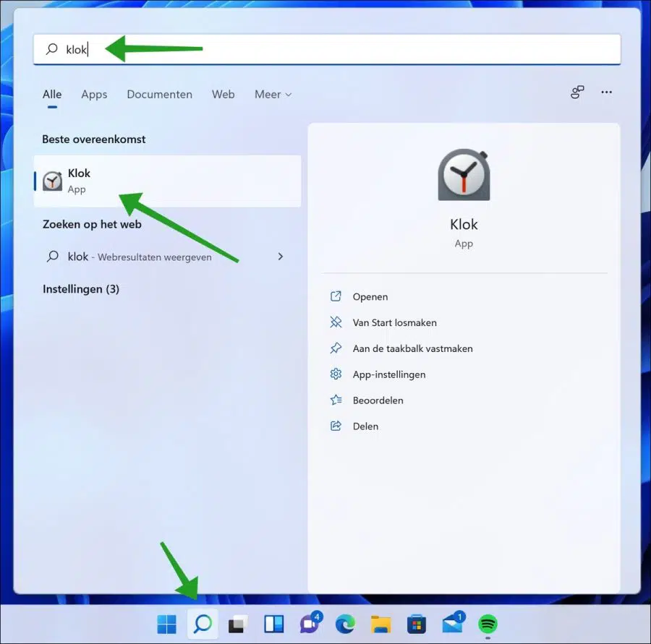The width and height of the screenshot is (651, 644).
Task: Switch to the Apps tab
Action: click(x=94, y=95)
